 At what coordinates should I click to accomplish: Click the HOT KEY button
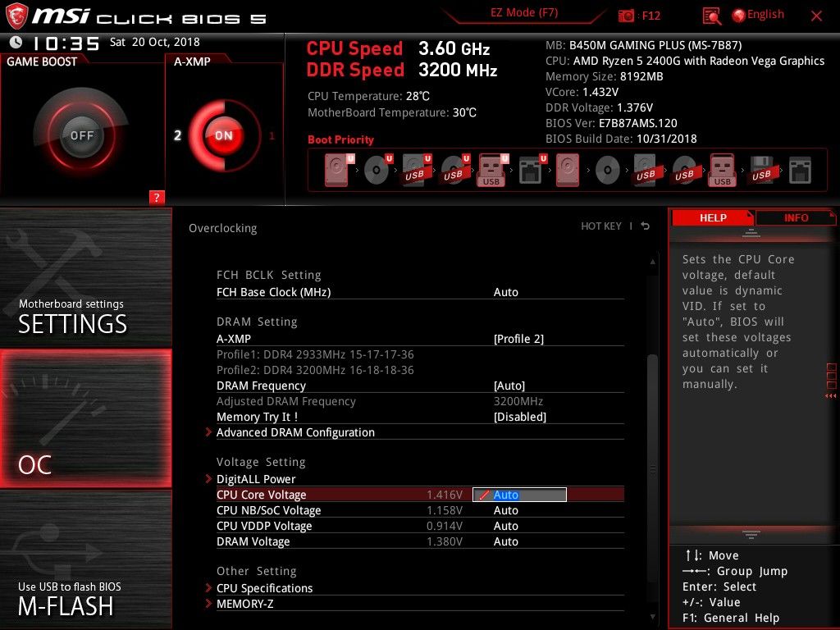[x=601, y=226]
